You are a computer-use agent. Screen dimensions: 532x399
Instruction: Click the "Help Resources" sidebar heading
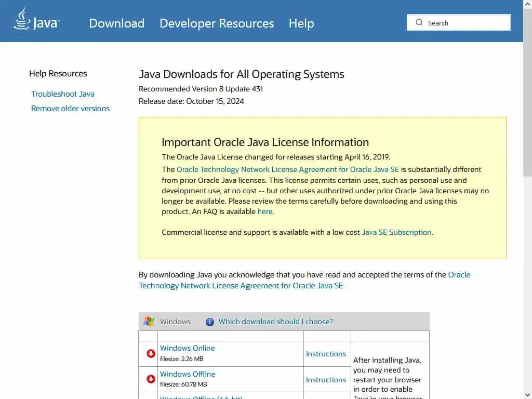point(58,74)
